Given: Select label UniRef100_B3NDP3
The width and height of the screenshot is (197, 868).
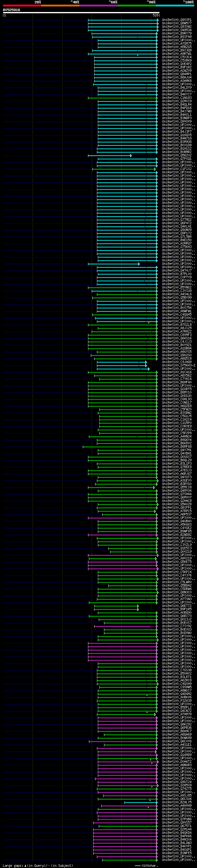Looking at the screenshot, I should click(176, 118).
